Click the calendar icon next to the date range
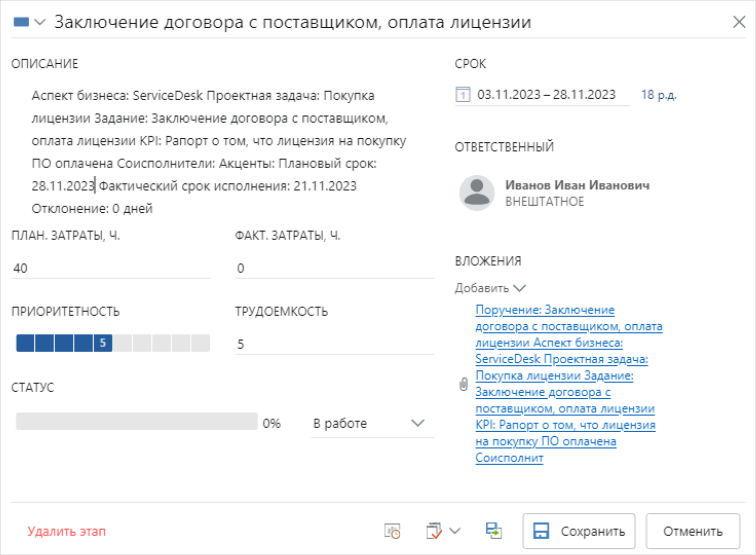Screen dimensions: 756x555 [x=463, y=95]
